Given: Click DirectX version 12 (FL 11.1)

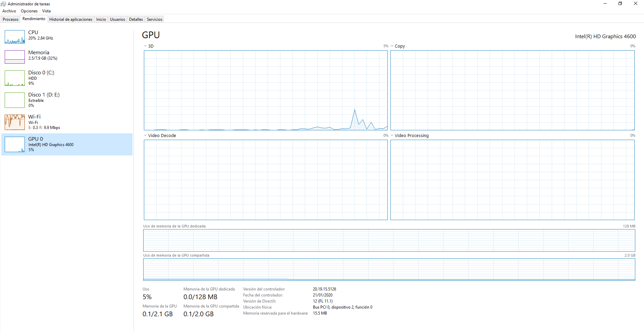Looking at the screenshot, I should tap(323, 301).
